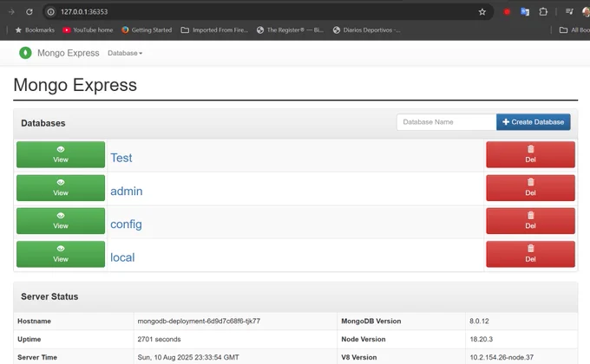Open the All Bookmarks folder
This screenshot has height=364, width=590.
coord(574,29)
